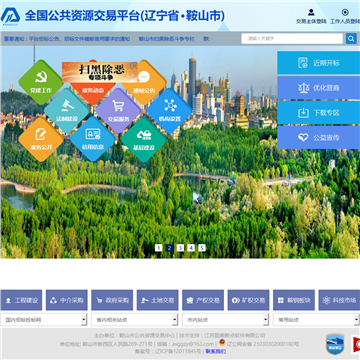This screenshot has width=360, height=360.
Task: Open 近期开标 side panel button
Action: pos(318,63)
